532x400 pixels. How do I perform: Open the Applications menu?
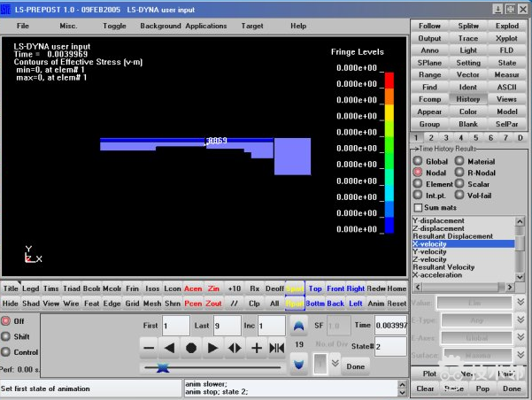[x=205, y=26]
